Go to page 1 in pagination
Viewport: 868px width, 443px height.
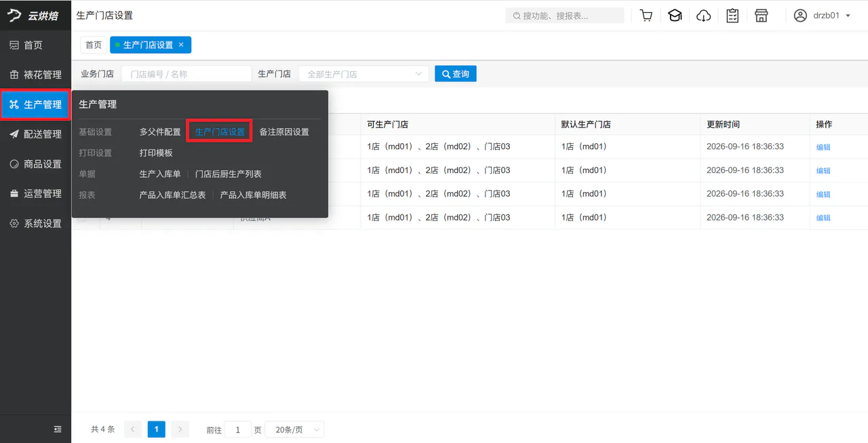pyautogui.click(x=157, y=429)
